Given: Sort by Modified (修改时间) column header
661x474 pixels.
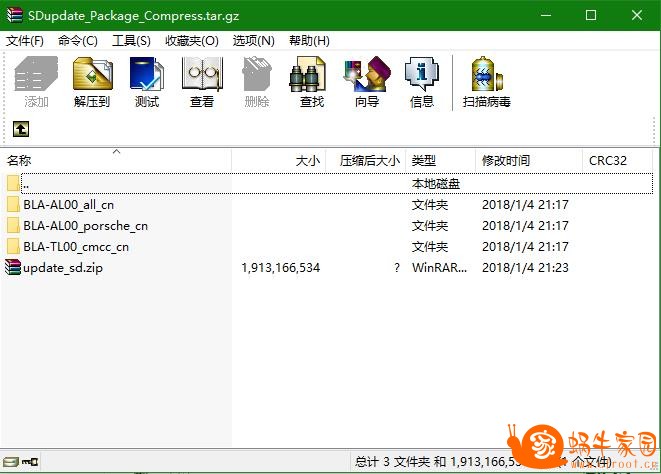Looking at the screenshot, I should click(529, 160).
